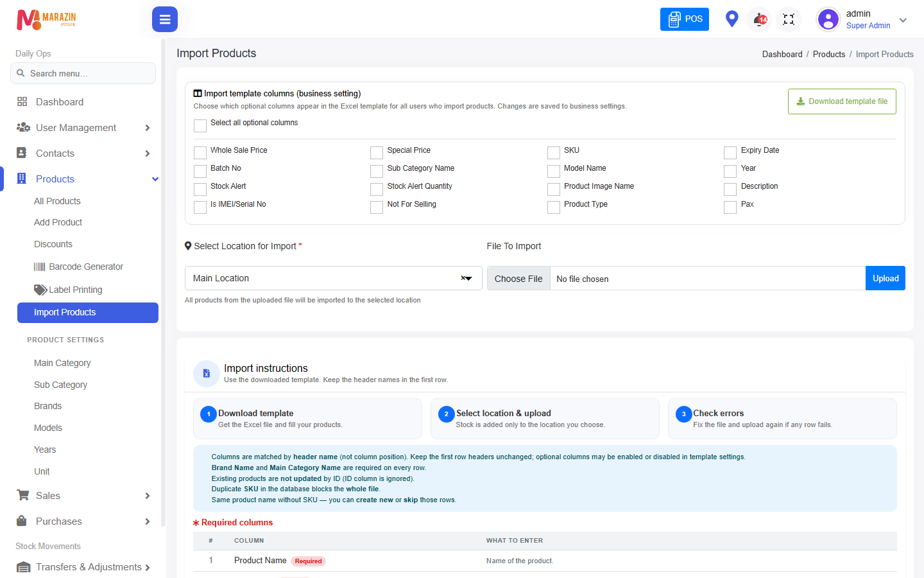Click the Download template file button
Image resolution: width=924 pixels, height=578 pixels.
(842, 101)
